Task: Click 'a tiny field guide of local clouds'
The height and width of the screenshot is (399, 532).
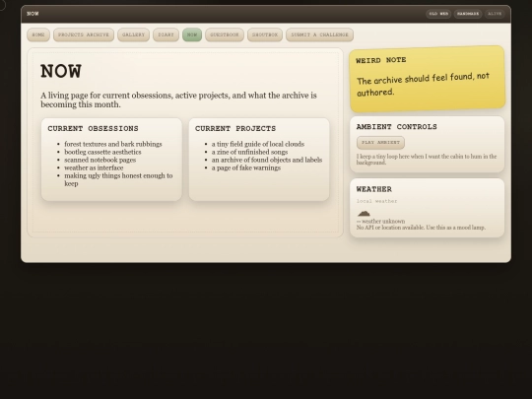Action: pyautogui.click(x=258, y=144)
